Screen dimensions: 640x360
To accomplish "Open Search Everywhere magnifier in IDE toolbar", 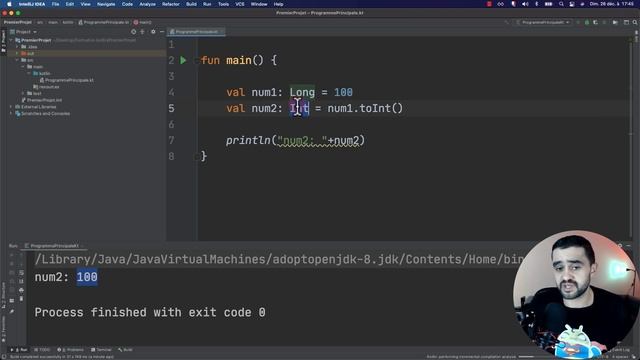I will point(635,22).
